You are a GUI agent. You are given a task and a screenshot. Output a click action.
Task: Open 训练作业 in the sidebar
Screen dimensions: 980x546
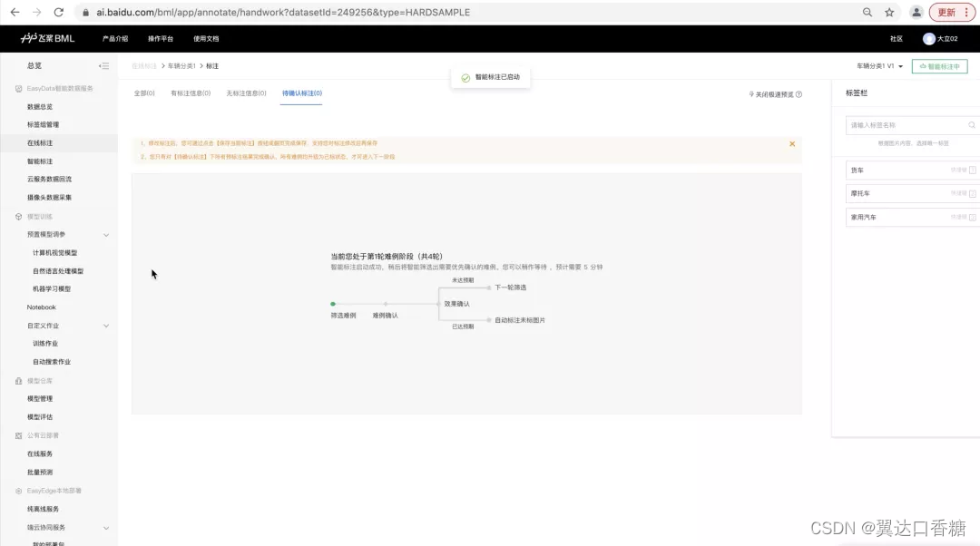click(x=45, y=344)
